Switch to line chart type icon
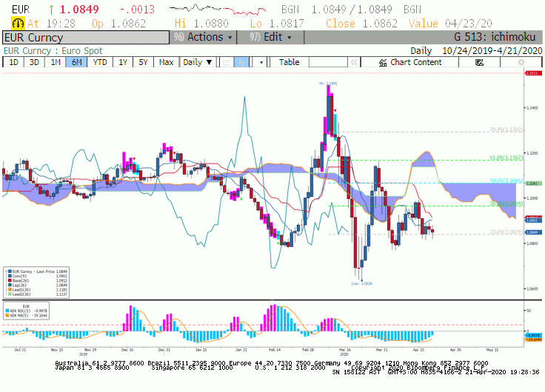The image size is (545, 392). coord(227,62)
